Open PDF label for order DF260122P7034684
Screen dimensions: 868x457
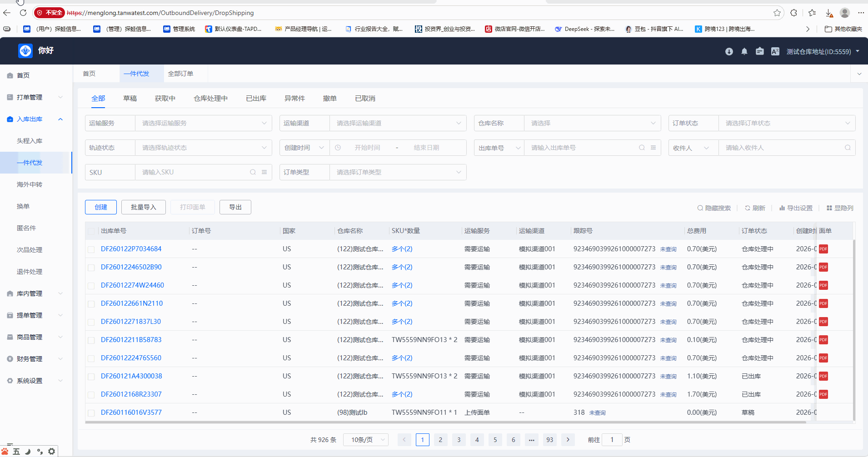[x=823, y=249]
